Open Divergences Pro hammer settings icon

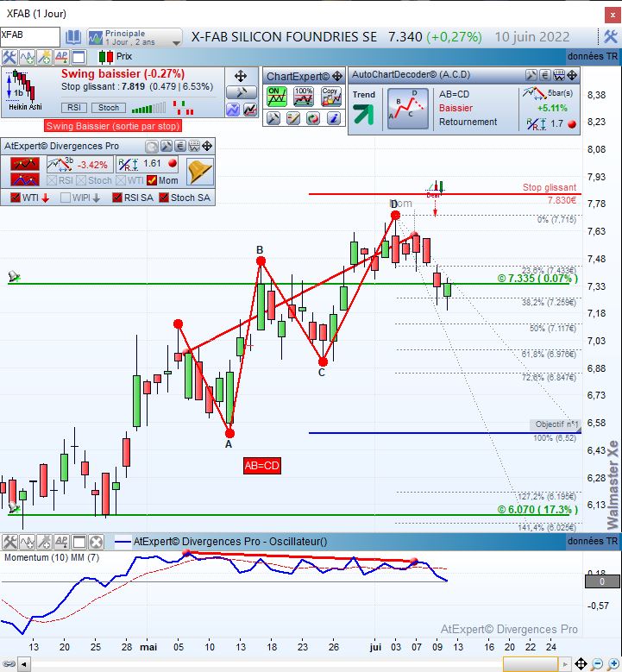click(x=166, y=147)
